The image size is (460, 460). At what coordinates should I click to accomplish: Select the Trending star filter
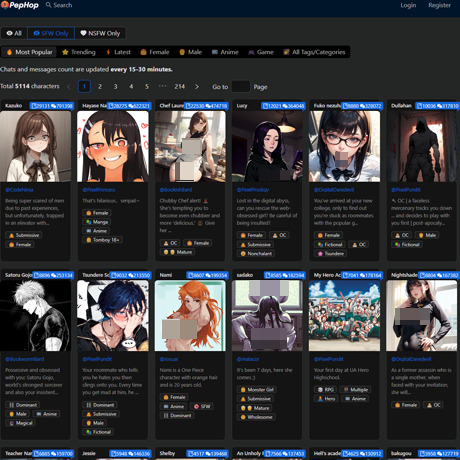pyautogui.click(x=79, y=52)
